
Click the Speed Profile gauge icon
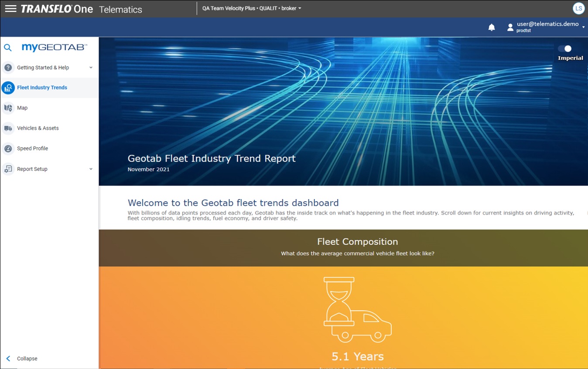[8, 149]
